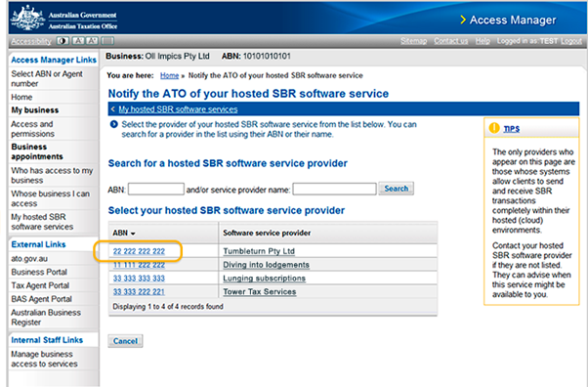
Task: Focus the ABN search field
Action: [156, 189]
